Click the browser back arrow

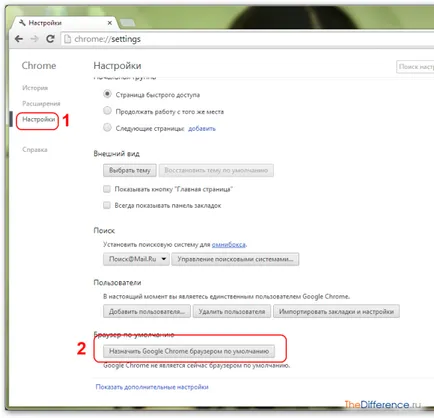pos(19,39)
